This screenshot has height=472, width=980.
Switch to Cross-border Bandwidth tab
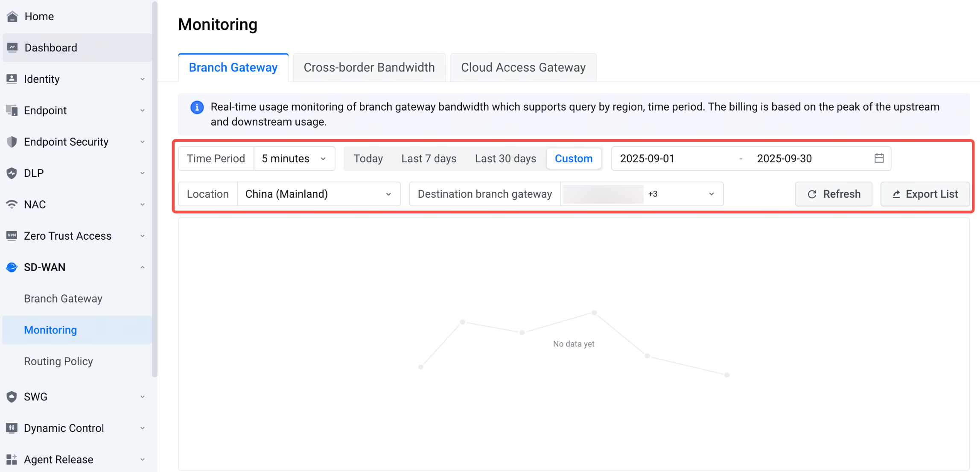click(x=369, y=67)
